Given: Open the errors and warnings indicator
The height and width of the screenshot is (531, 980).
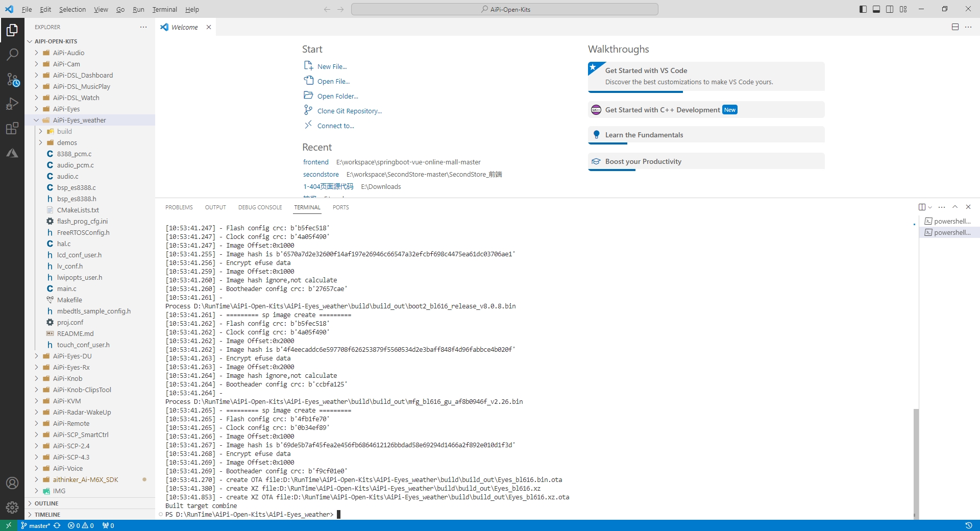Looking at the screenshot, I should (81, 525).
